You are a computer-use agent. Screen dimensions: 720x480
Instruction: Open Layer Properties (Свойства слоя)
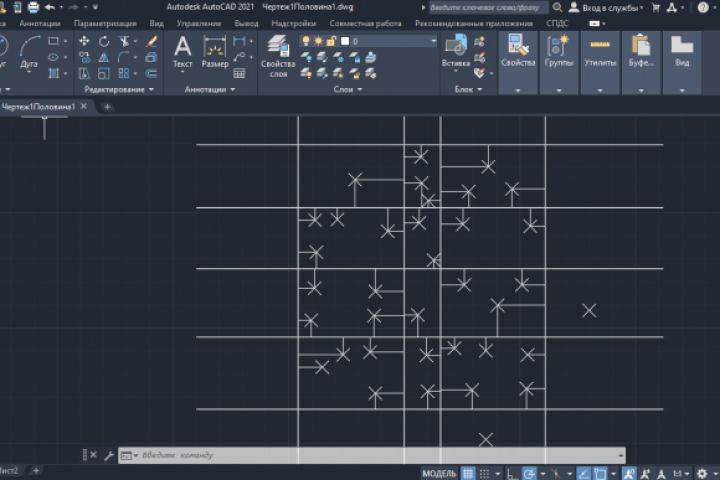coord(278,56)
